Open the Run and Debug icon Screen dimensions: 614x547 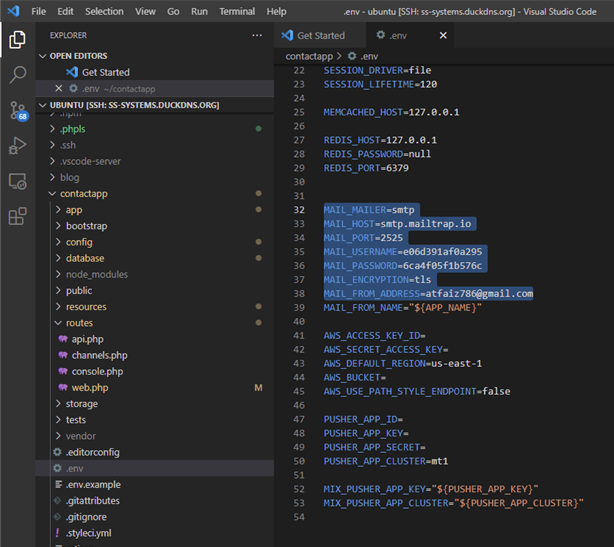pos(17,146)
